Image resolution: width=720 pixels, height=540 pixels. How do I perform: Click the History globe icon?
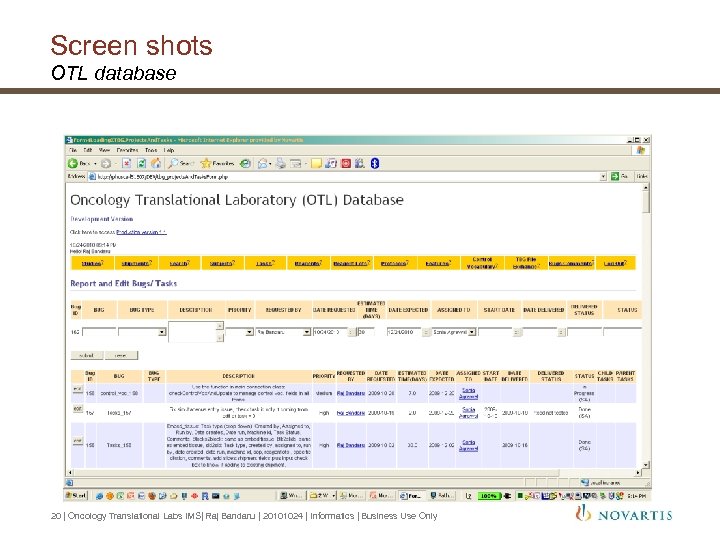[x=246, y=163]
